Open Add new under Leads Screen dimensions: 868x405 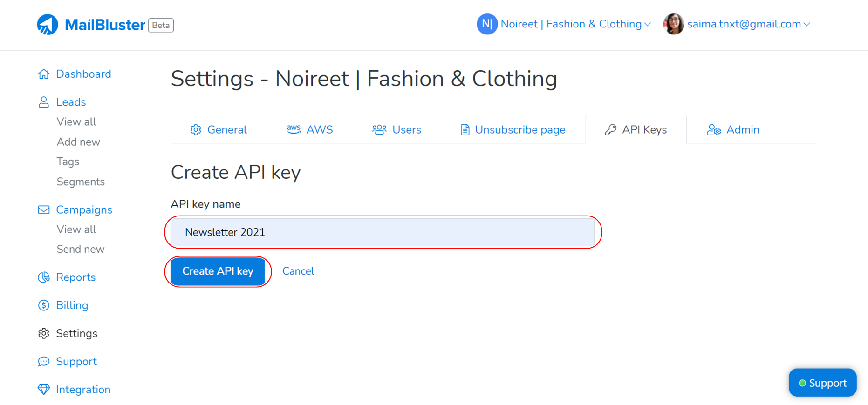78,142
